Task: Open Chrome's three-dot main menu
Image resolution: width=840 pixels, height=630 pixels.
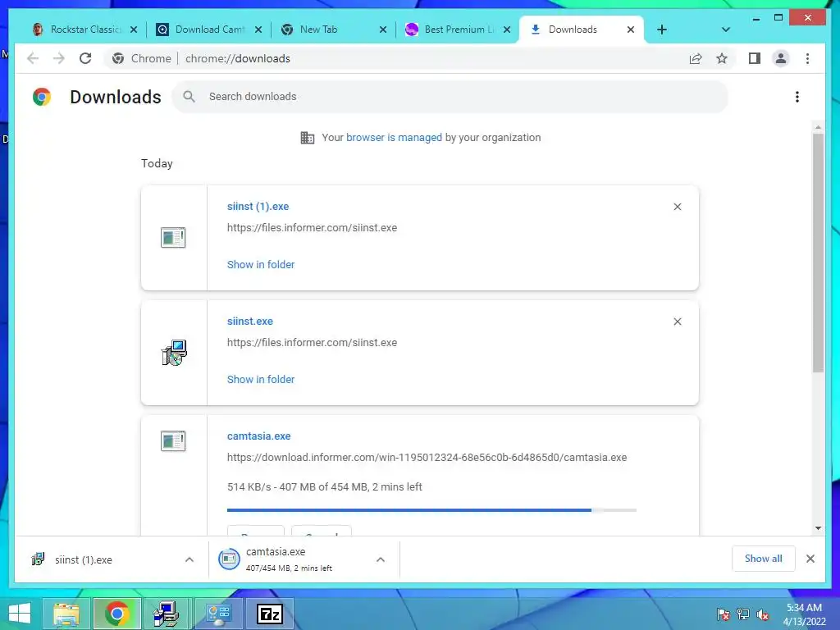Action: point(807,58)
